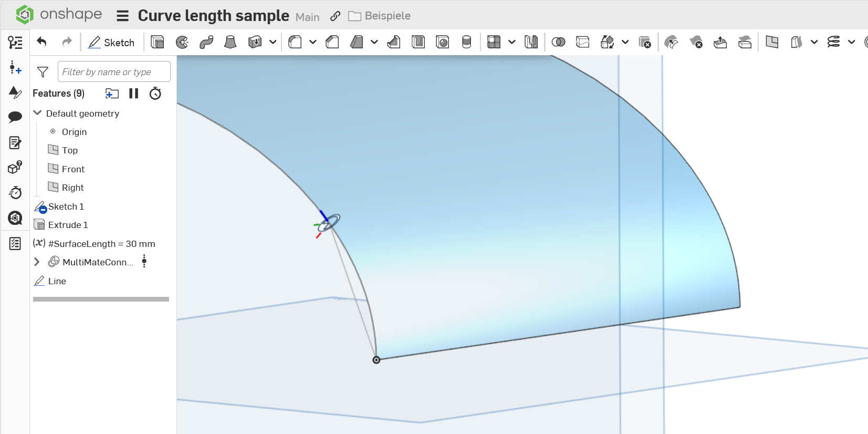Click the Sketch button
This screenshot has width=868, height=434.
coord(111,43)
